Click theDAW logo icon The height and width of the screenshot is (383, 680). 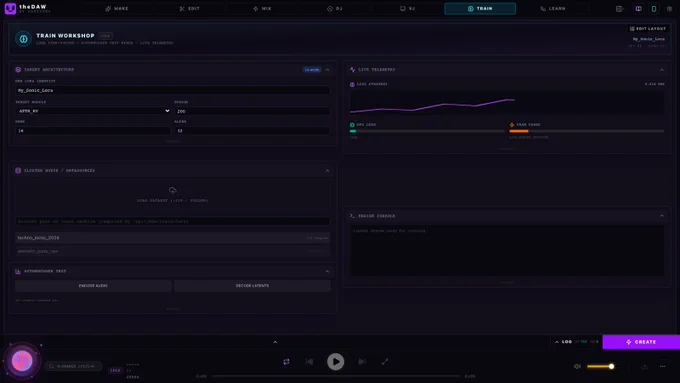pos(10,8)
